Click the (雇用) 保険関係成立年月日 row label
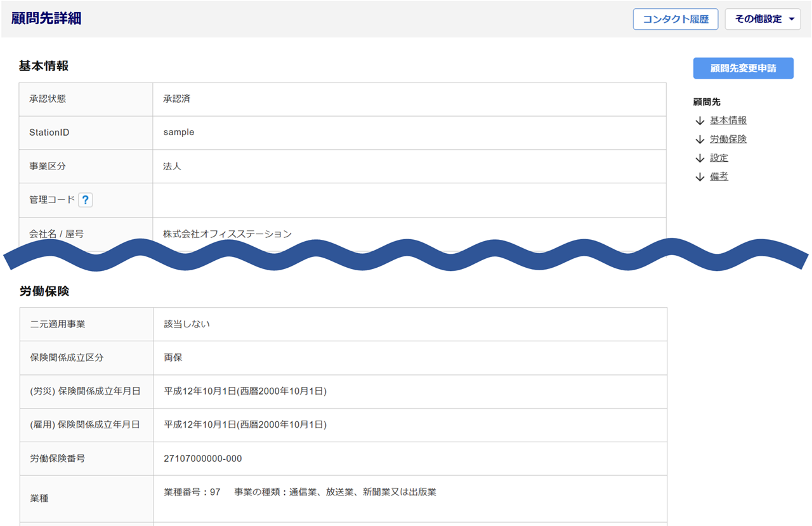The width and height of the screenshot is (812, 526). pyautogui.click(x=85, y=424)
